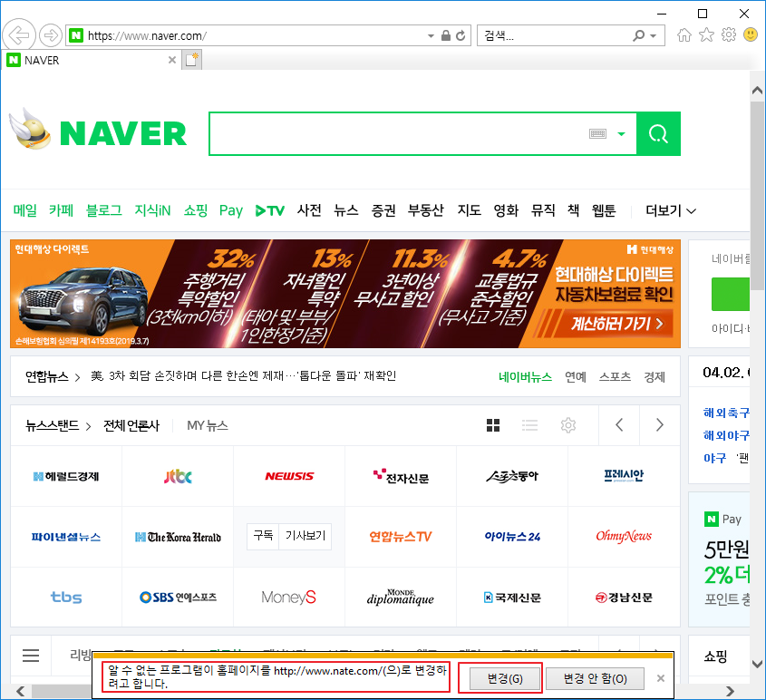Open newsstand settings gear icon
The width and height of the screenshot is (766, 700).
tap(568, 425)
